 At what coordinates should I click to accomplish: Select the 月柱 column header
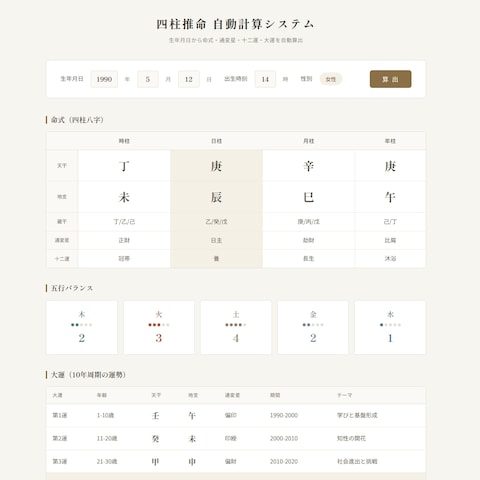pos(309,141)
